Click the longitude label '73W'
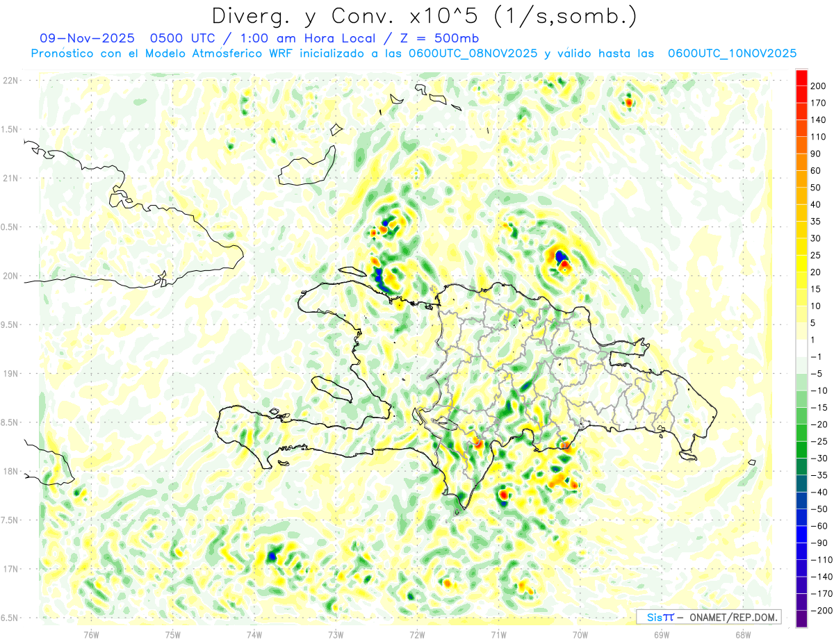Image resolution: width=834 pixels, height=644 pixels. [336, 634]
